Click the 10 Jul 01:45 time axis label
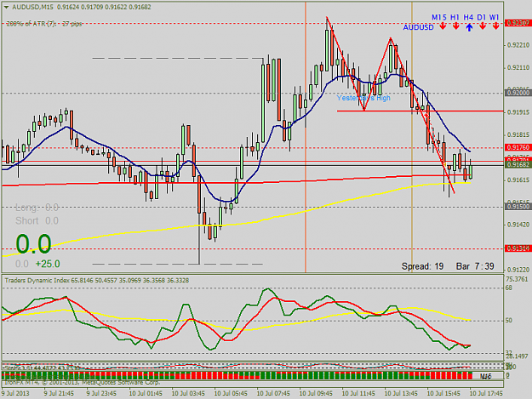Image resolution: width=532 pixels, height=399 pixels. [x=146, y=394]
